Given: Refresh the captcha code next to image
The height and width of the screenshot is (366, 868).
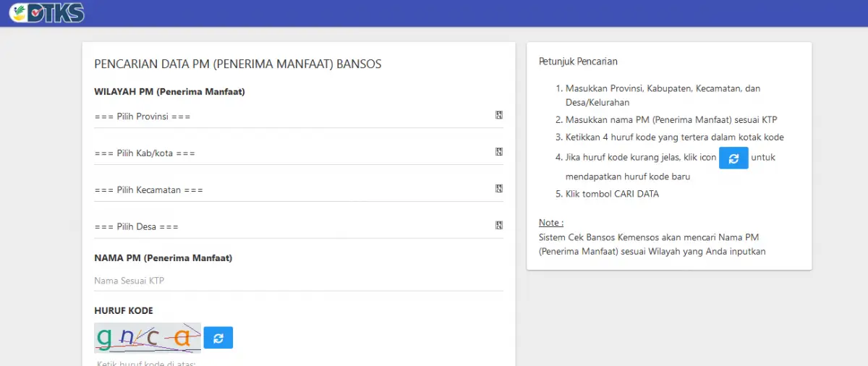Looking at the screenshot, I should pyautogui.click(x=218, y=337).
